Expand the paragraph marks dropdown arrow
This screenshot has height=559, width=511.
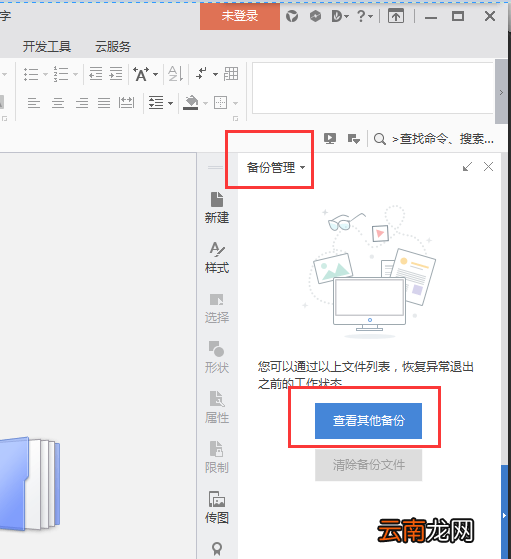pyautogui.click(x=215, y=75)
